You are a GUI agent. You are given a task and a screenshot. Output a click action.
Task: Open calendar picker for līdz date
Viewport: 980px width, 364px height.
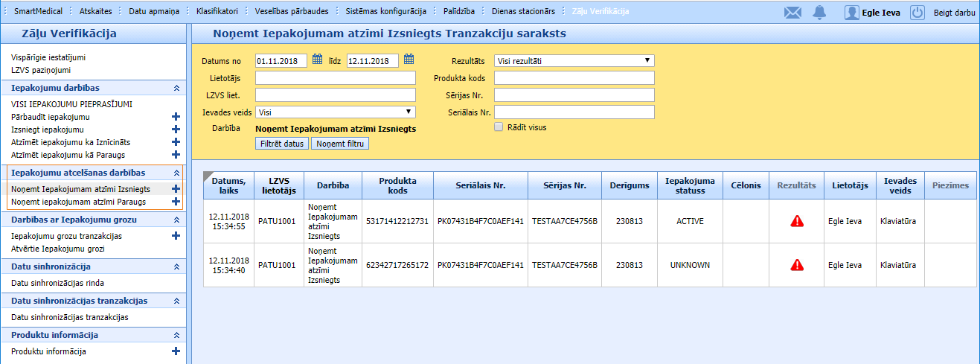click(409, 60)
